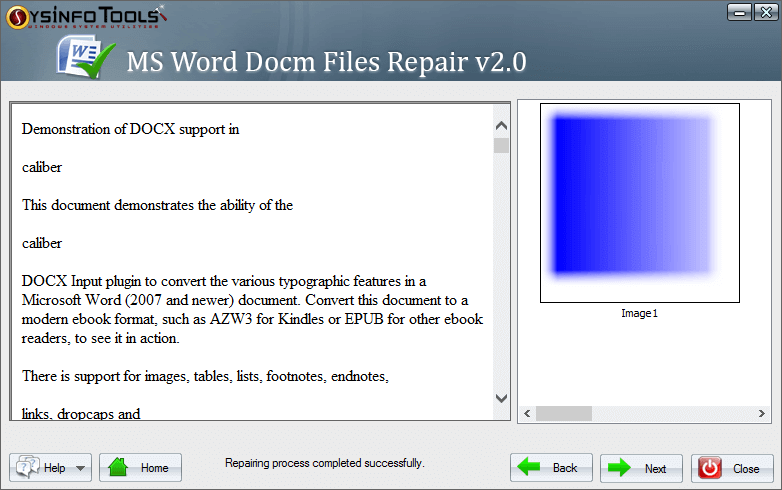Click the line 'This document demonstrates the ability of the'
This screenshot has height=490, width=782.
(x=158, y=205)
